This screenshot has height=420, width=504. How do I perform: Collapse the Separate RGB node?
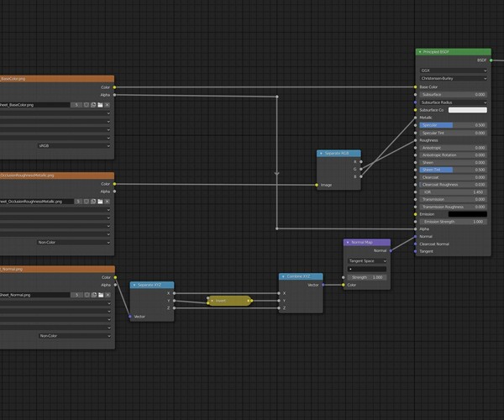tap(321, 153)
